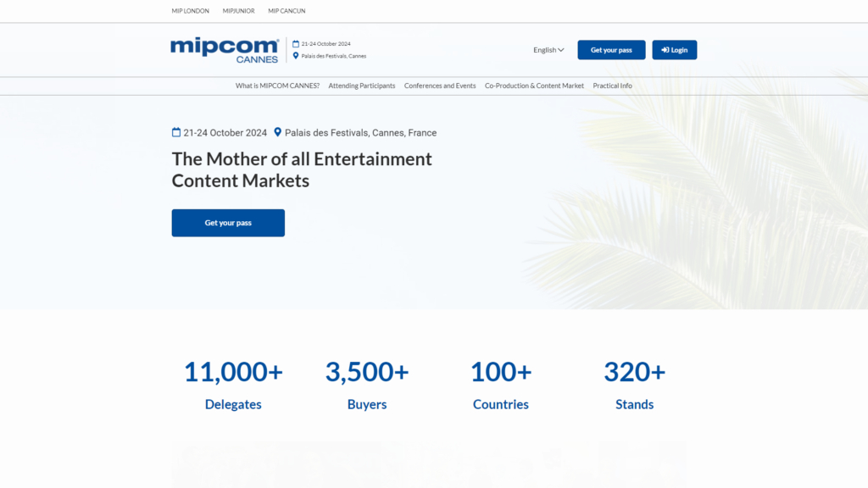Click the Login button
The image size is (868, 488).
pos(674,50)
